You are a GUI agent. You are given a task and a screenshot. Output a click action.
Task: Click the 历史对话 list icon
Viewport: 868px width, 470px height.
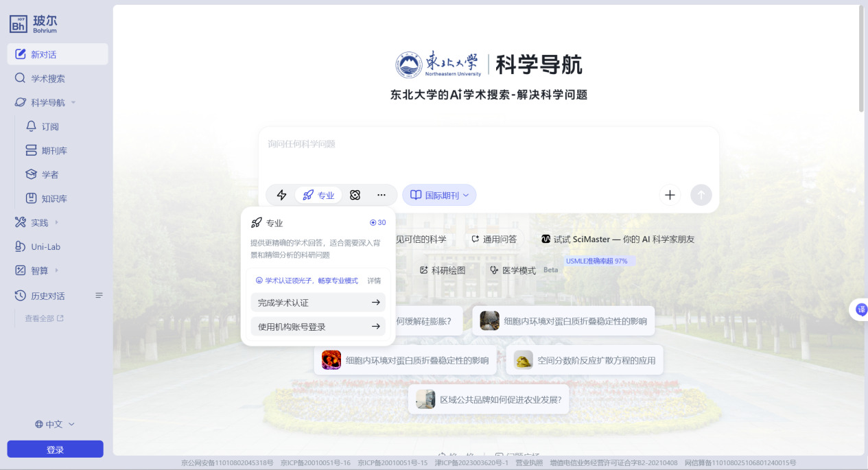99,296
